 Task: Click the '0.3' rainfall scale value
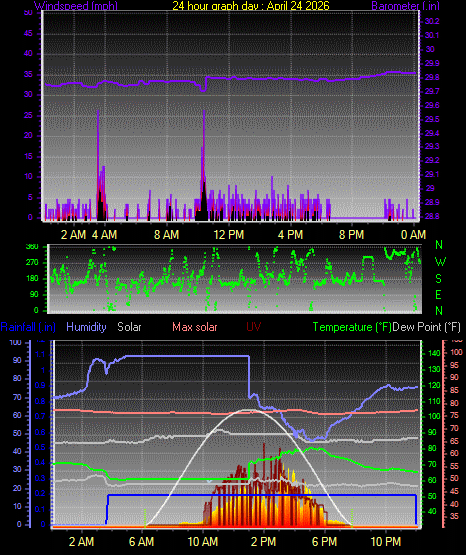[x=40, y=478]
